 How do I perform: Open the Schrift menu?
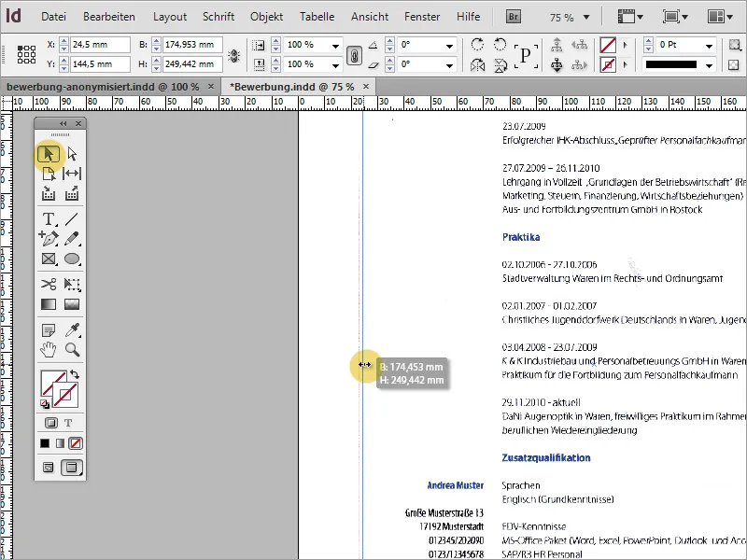pyautogui.click(x=218, y=17)
